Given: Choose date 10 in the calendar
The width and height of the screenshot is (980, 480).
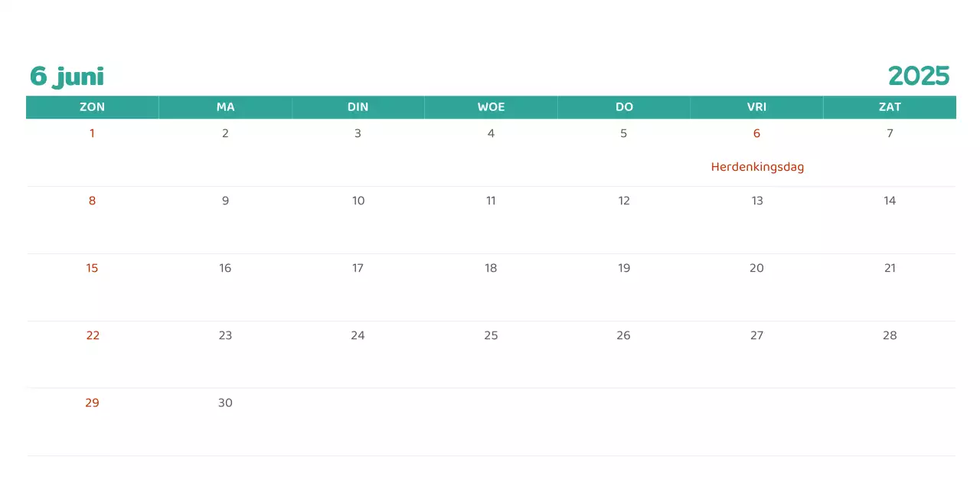Looking at the screenshot, I should click(x=358, y=201).
